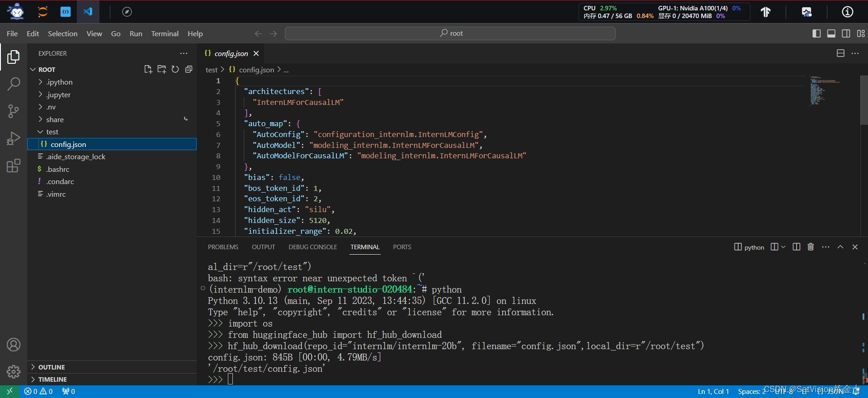Switch to the PROBLEMS tab

pyautogui.click(x=223, y=247)
